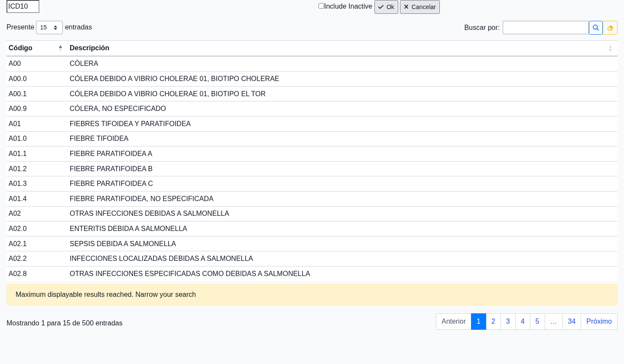The width and height of the screenshot is (624, 364).
Task: Go to page 5 of results
Action: click(537, 322)
